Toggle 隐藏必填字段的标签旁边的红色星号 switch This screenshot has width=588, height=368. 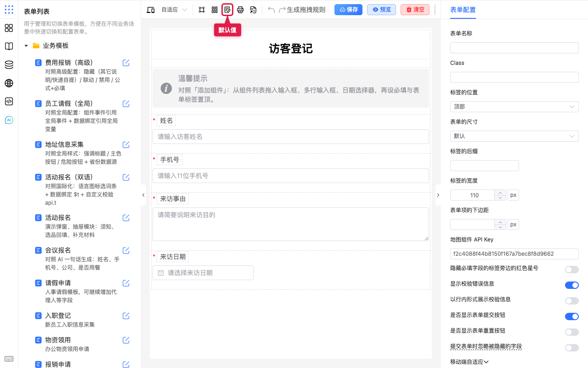pos(571,270)
